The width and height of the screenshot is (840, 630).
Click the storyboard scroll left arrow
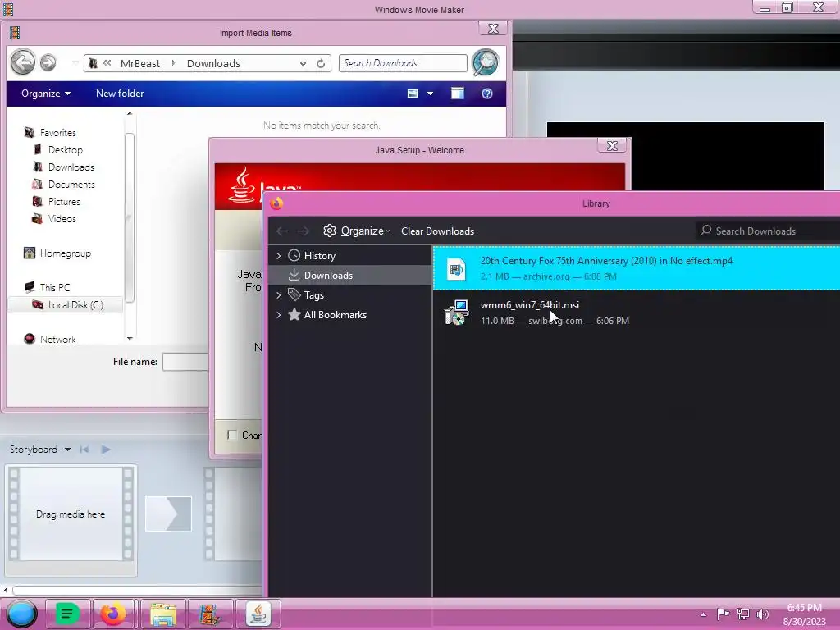coord(6,591)
